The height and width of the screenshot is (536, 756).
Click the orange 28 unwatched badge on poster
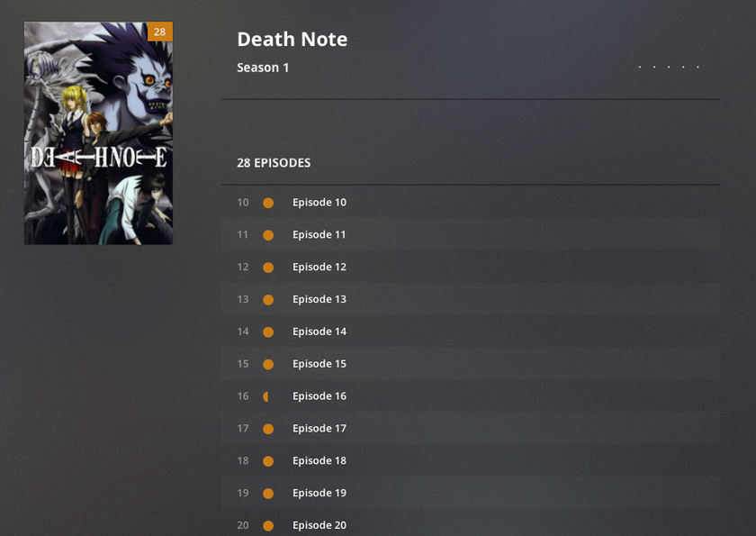point(159,32)
